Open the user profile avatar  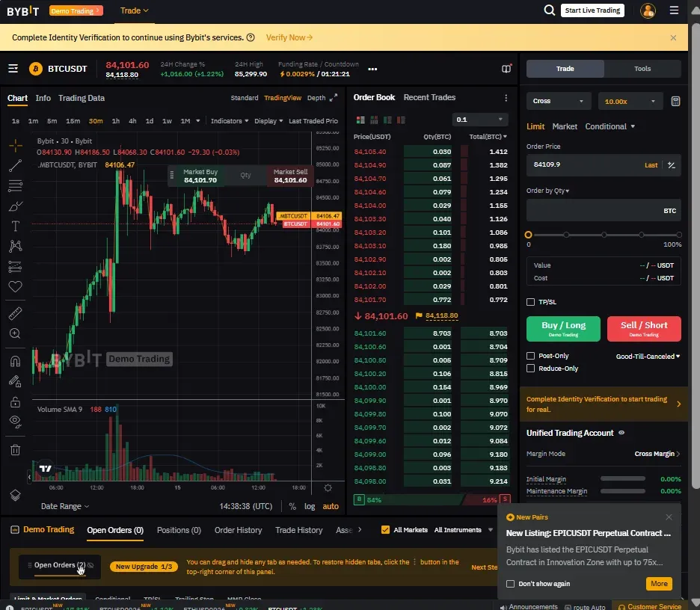pos(648,10)
